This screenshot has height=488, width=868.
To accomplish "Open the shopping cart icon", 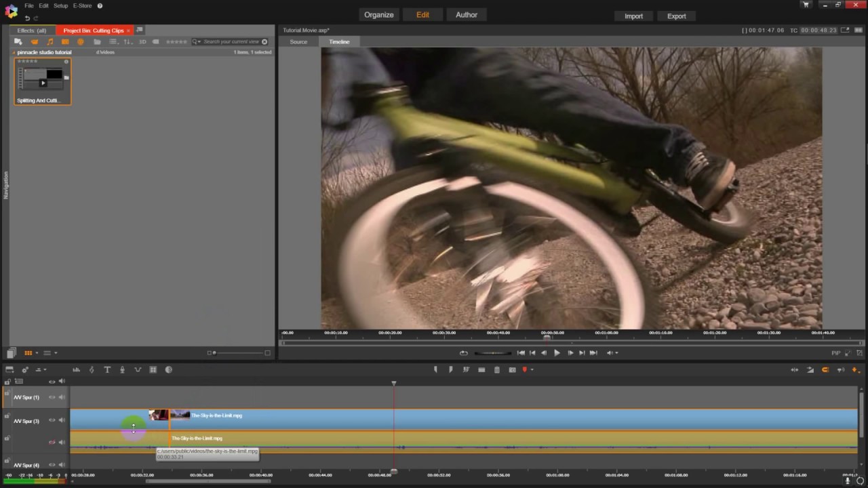I will click(806, 5).
